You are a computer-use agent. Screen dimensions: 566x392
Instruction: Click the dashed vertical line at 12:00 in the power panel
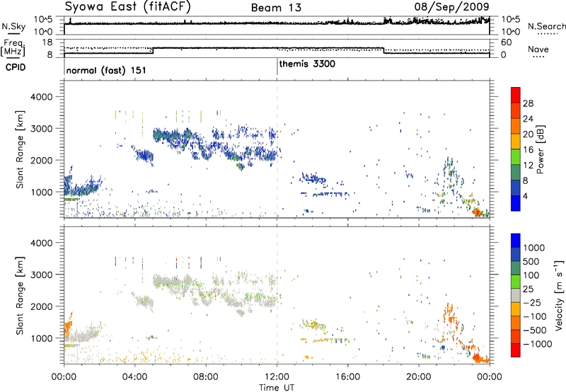(x=277, y=149)
